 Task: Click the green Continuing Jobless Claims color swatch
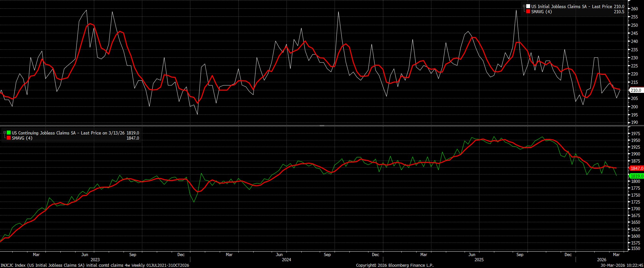tap(9, 133)
